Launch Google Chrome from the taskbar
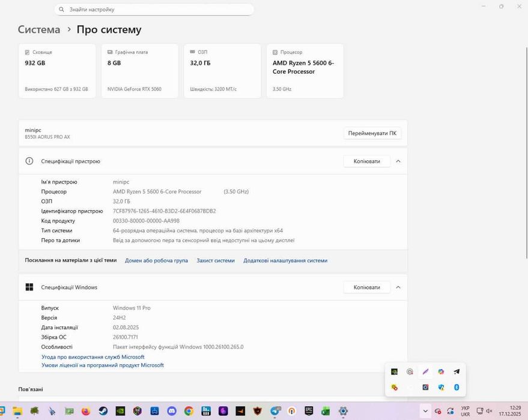The height and width of the screenshot is (420, 528). [189, 411]
